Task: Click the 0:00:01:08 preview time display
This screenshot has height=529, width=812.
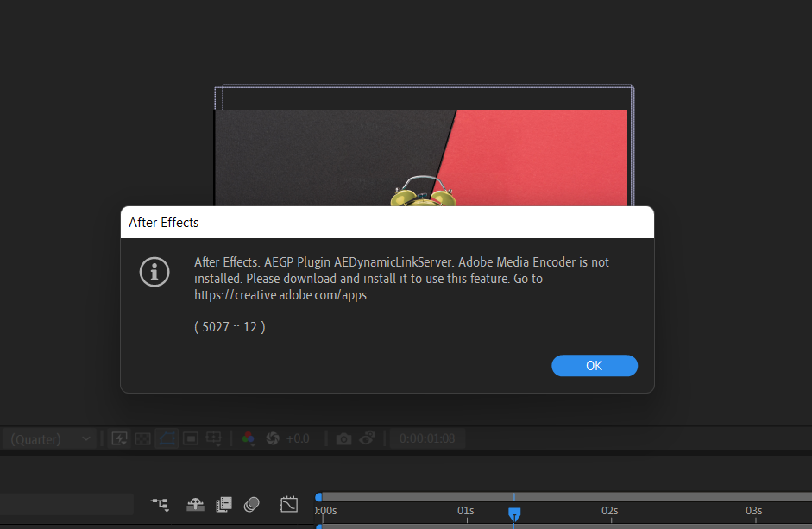Action: click(x=427, y=439)
